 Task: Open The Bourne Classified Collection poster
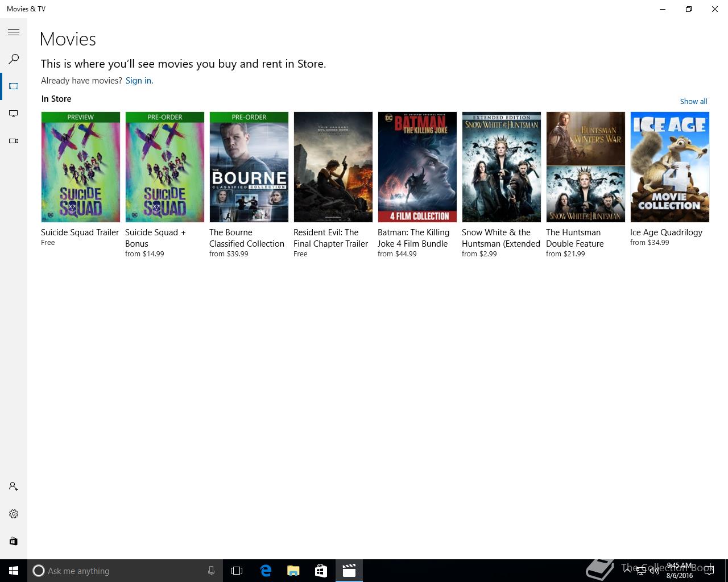(x=249, y=167)
